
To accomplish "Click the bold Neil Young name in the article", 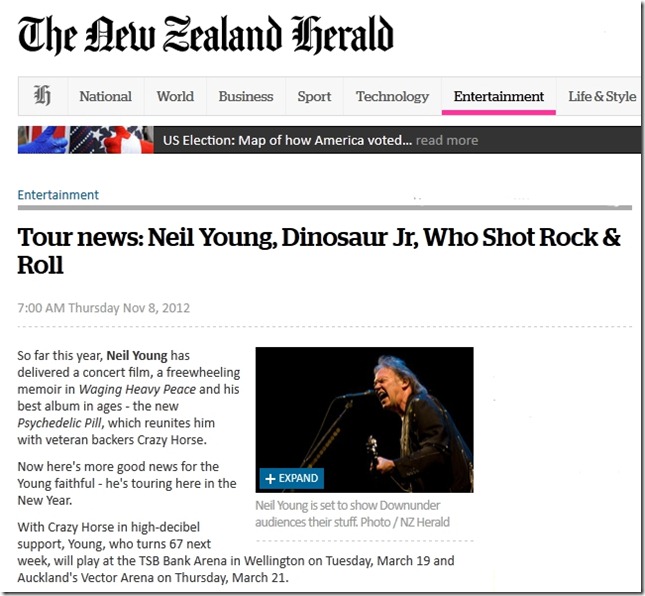I will (x=137, y=355).
